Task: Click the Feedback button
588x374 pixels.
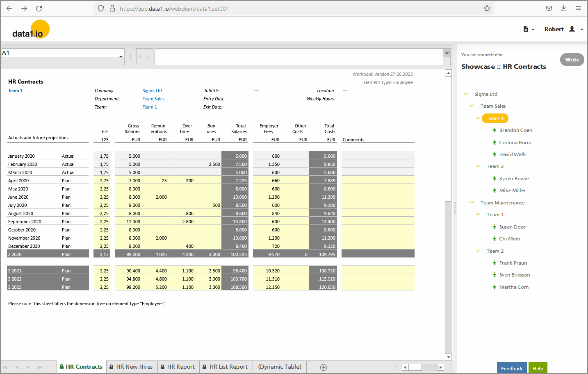Action: tap(511, 368)
